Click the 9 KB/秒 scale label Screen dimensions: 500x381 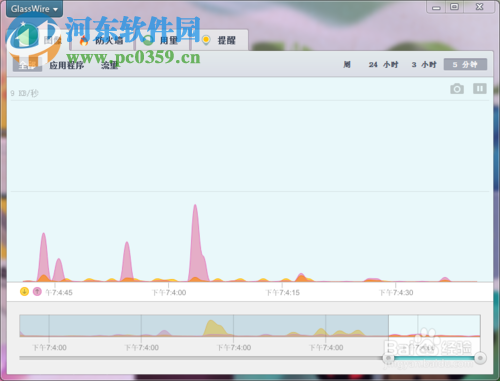click(24, 93)
